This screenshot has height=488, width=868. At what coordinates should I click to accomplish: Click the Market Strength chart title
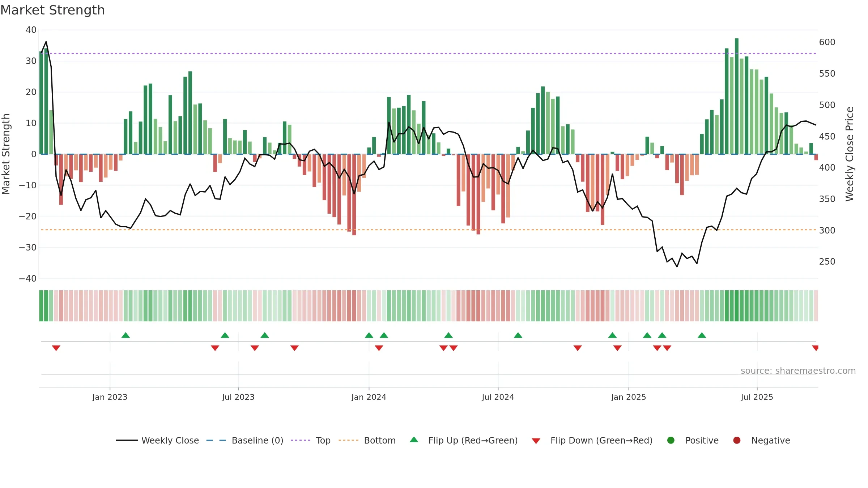pyautogui.click(x=52, y=10)
